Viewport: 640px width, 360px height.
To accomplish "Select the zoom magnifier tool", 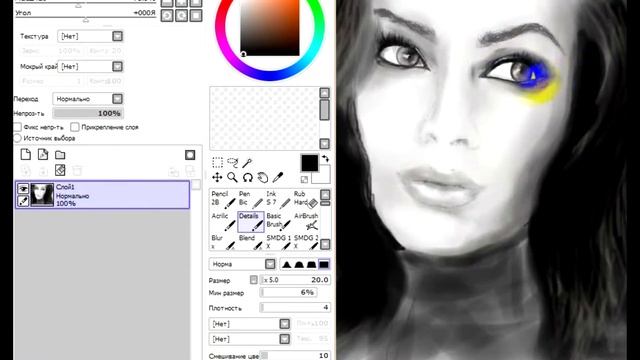I will [233, 177].
